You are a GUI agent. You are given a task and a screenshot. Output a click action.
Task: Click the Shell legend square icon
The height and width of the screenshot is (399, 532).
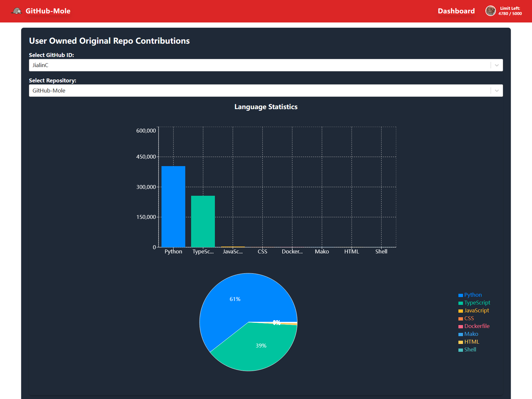pos(460,350)
